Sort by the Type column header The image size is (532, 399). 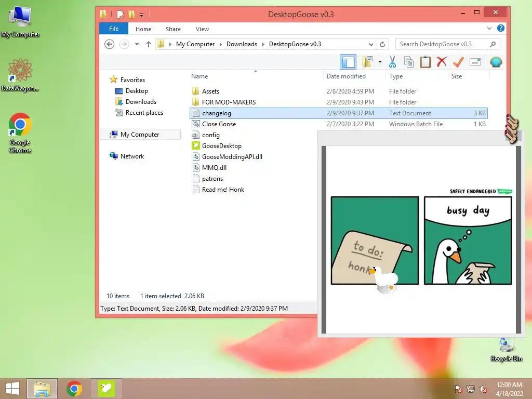click(x=396, y=76)
